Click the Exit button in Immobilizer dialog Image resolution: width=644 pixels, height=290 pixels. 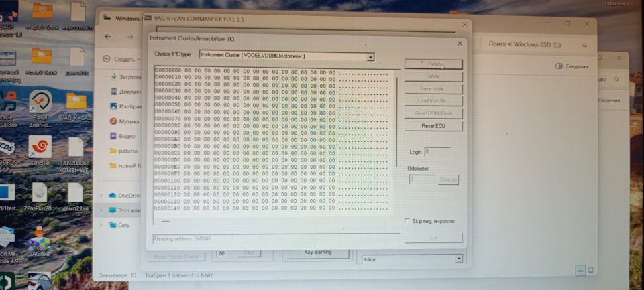point(433,238)
